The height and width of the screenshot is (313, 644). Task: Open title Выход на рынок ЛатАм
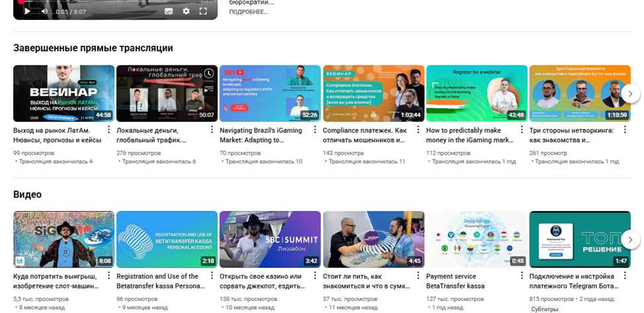57,135
